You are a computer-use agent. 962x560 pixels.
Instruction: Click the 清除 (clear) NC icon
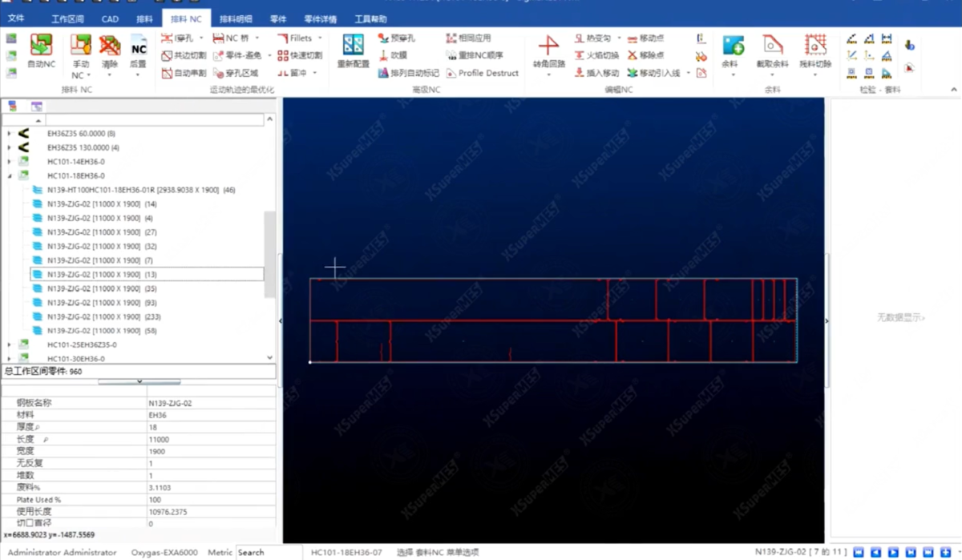click(x=110, y=50)
